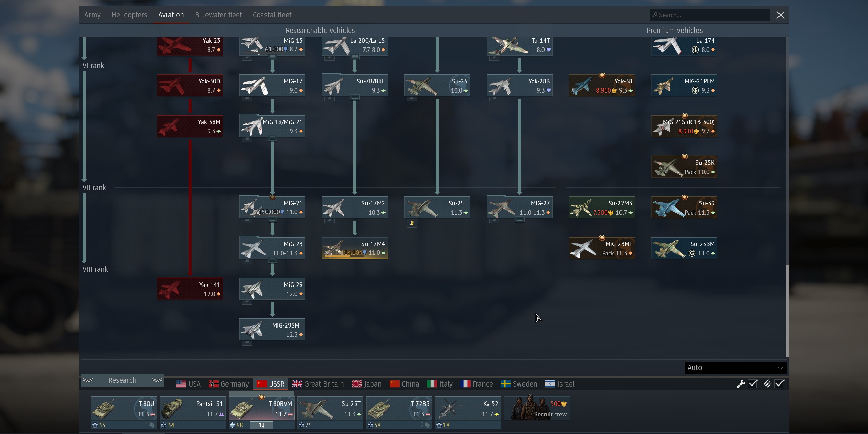This screenshot has width=868, height=434.
Task: Open the Helicopters tab
Action: point(130,15)
